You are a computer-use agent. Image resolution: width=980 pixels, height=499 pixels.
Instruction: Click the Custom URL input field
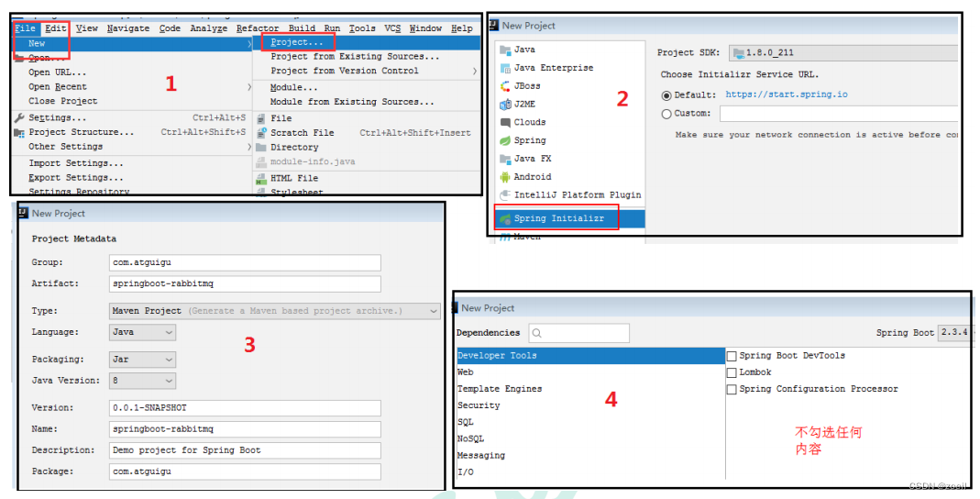pos(839,114)
